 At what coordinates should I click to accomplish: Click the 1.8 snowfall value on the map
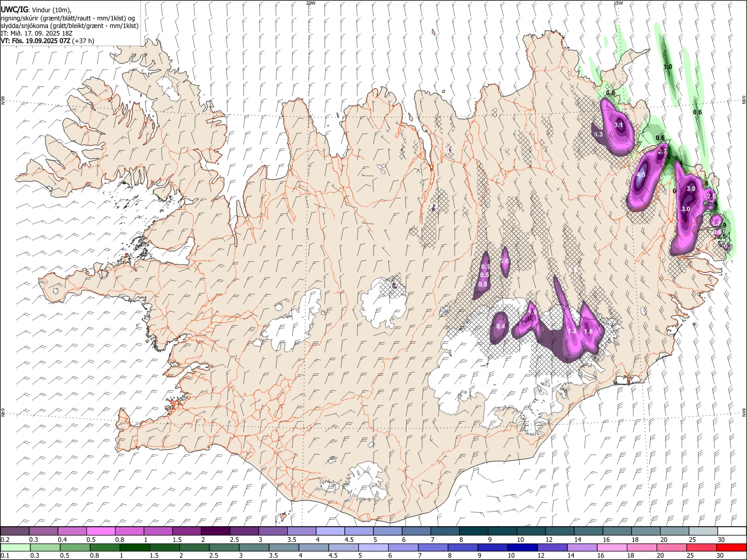tap(588, 331)
